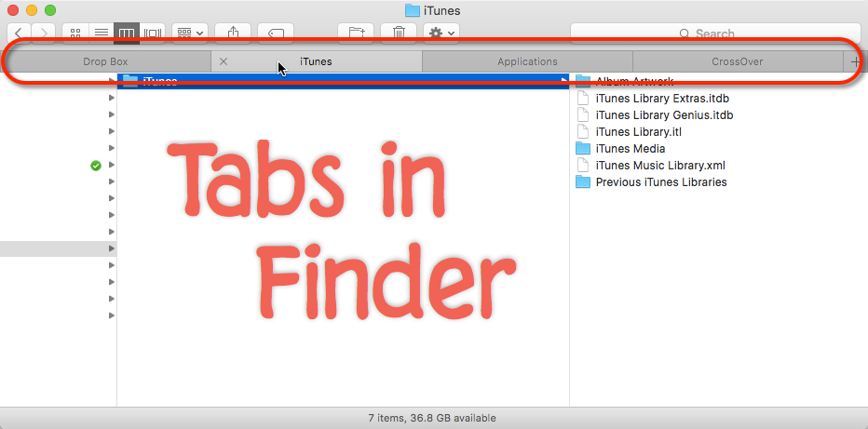Zoom the window with green button

point(49,10)
